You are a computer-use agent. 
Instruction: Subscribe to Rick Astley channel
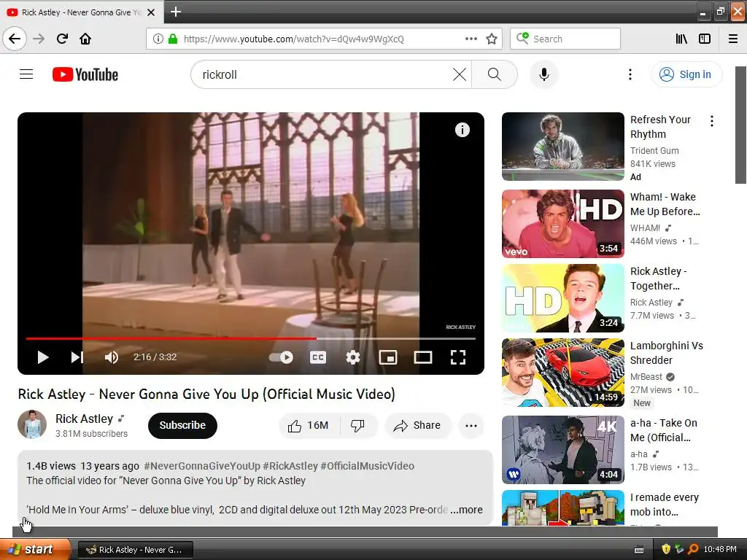(x=182, y=425)
